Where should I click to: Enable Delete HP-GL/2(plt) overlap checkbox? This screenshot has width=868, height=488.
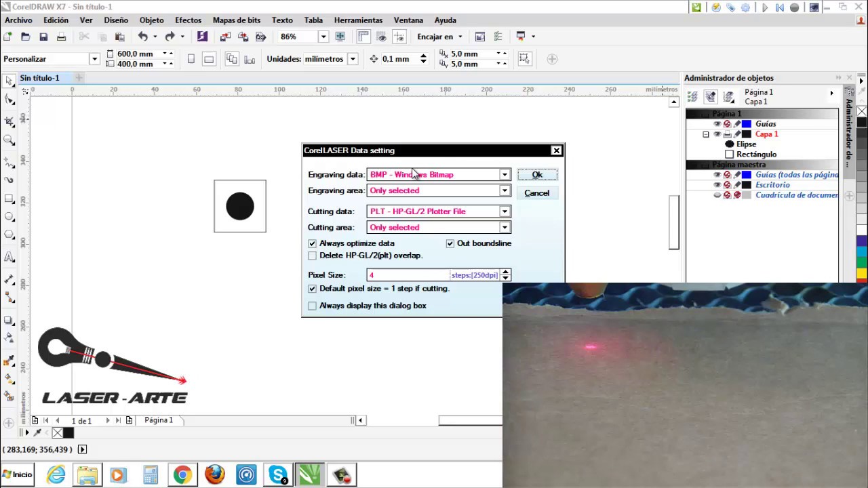[x=312, y=256]
